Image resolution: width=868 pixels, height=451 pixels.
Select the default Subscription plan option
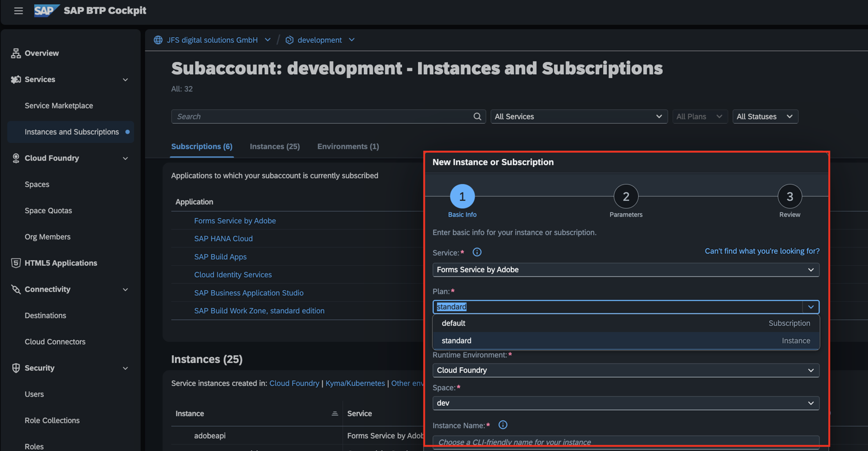[x=625, y=323]
